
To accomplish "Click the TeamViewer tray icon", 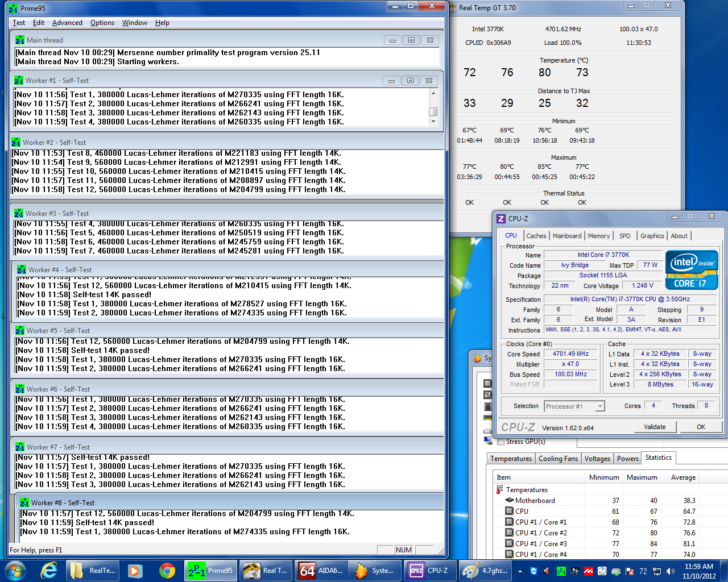I will pos(533,571).
